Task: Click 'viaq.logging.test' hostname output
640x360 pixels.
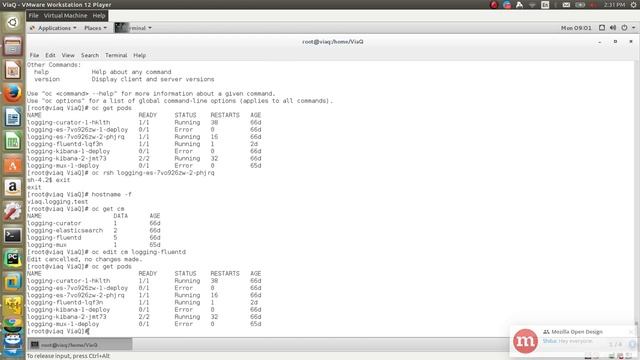Action: pyautogui.click(x=58, y=202)
